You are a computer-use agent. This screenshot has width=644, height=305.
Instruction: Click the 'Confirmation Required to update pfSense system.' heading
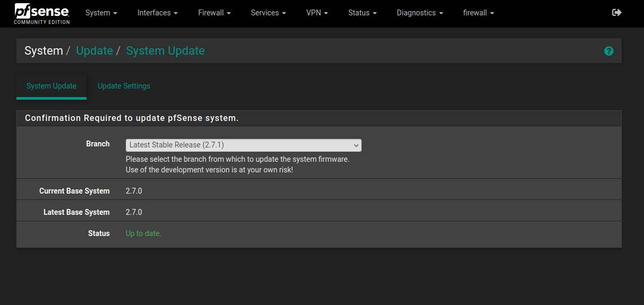(132, 118)
